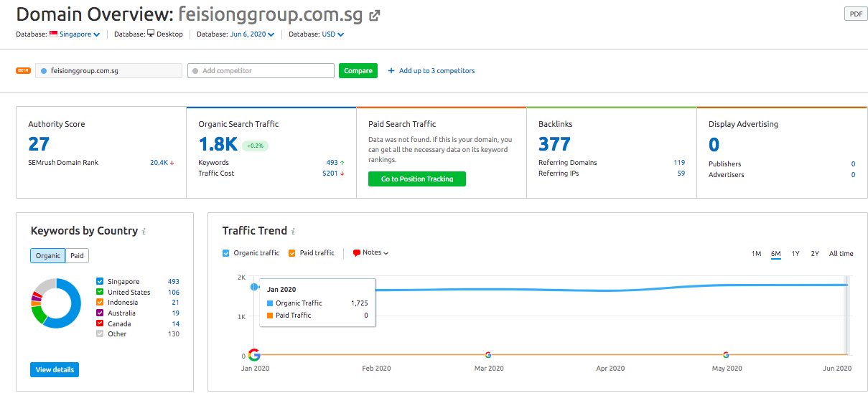Viewport: 868px width, 393px height.
Task: Click the Desktop monitor icon
Action: (151, 34)
